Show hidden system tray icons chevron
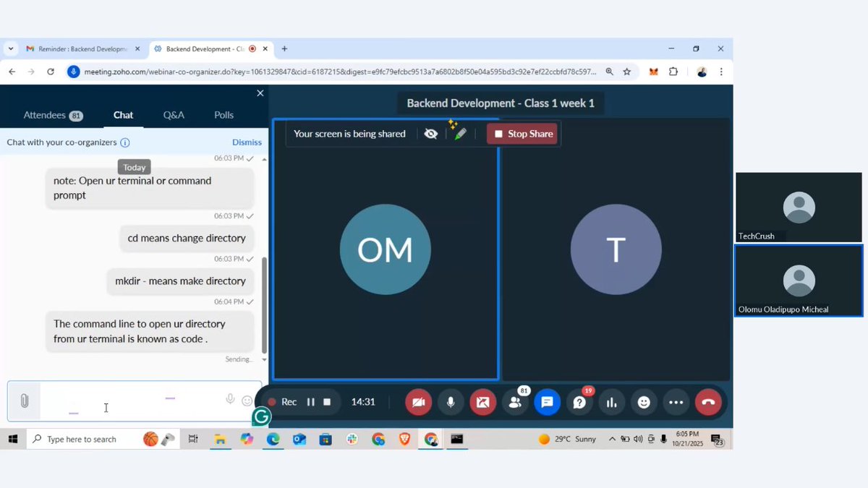This screenshot has height=488, width=868. click(612, 439)
